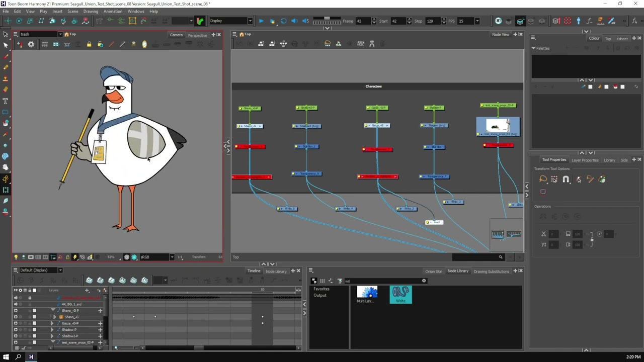Toggle the grid icon in Camera toolbar
Viewport: 644px width, 362px height.
click(x=45, y=44)
